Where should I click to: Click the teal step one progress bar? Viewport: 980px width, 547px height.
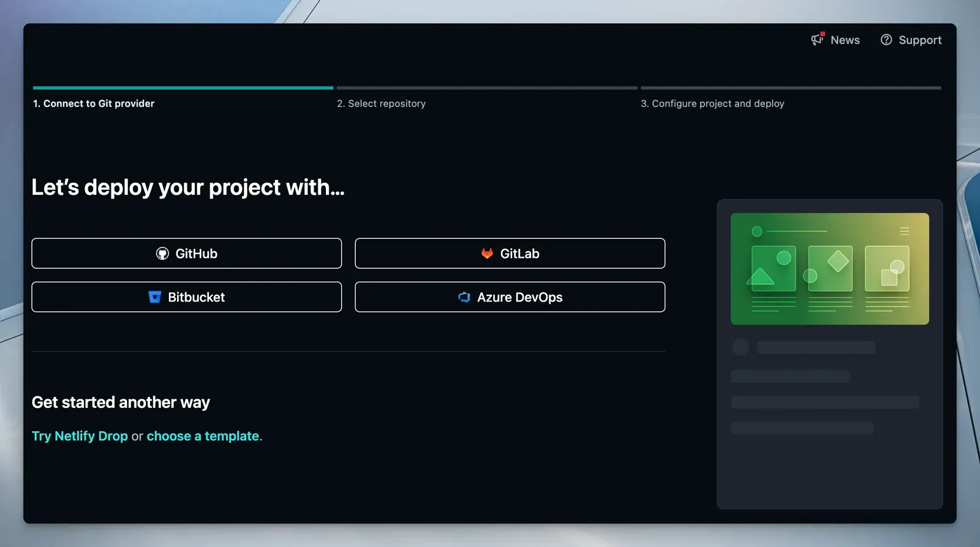point(183,88)
